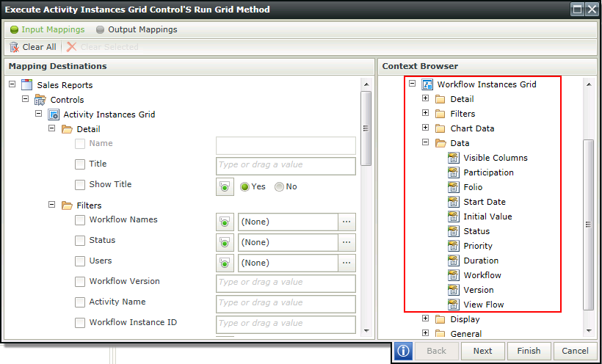Switch to Output Mappings tab
This screenshot has width=602, height=364.
[x=137, y=29]
